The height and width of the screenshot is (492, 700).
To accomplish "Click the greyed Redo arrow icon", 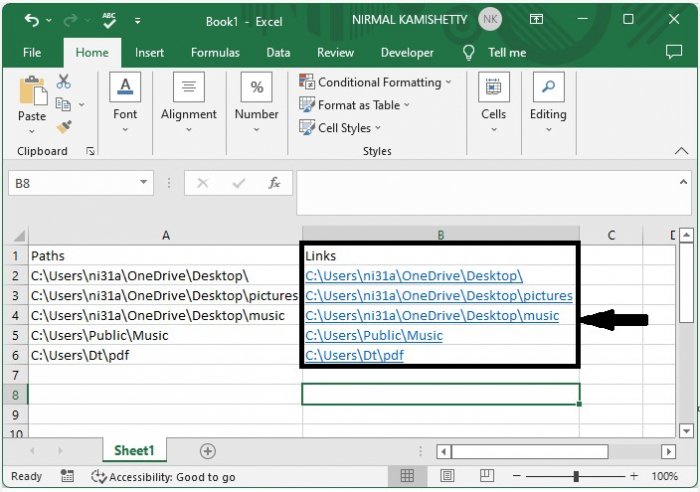I will [70, 20].
